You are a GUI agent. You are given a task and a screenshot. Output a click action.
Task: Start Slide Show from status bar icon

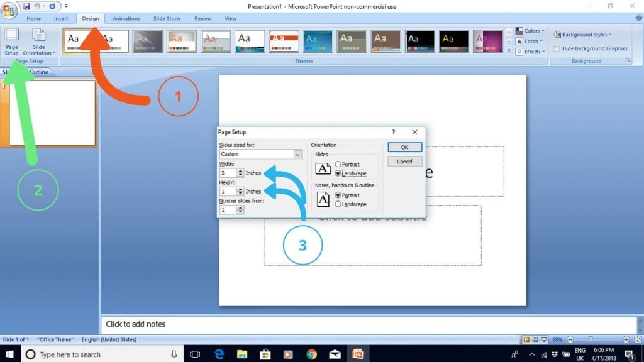(x=544, y=340)
